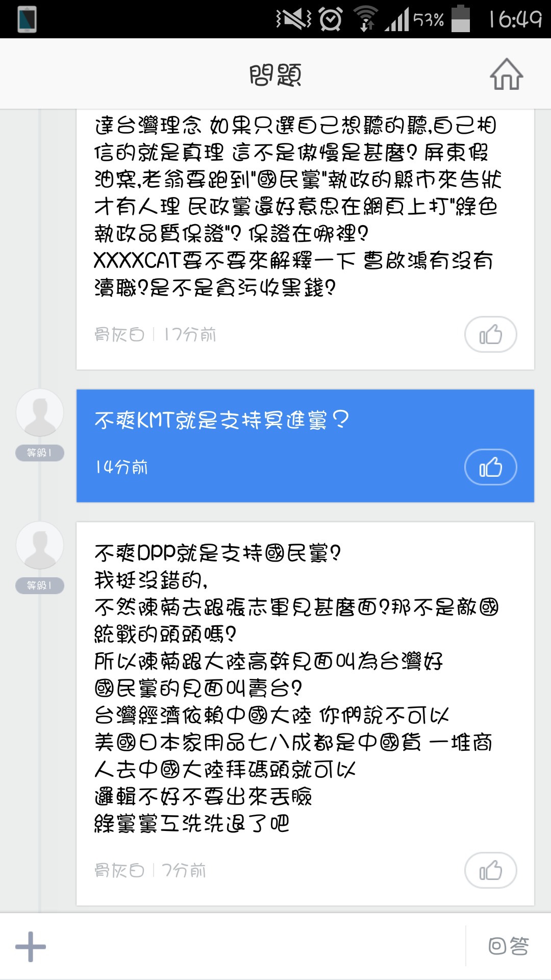Open avatar beside the blue KMT answer
This screenshot has width=551, height=980.
(40, 412)
